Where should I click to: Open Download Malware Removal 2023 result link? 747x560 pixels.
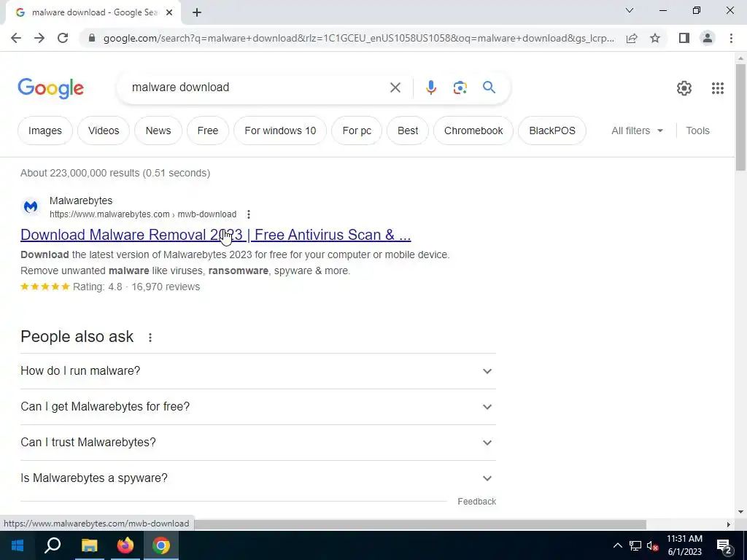click(215, 235)
